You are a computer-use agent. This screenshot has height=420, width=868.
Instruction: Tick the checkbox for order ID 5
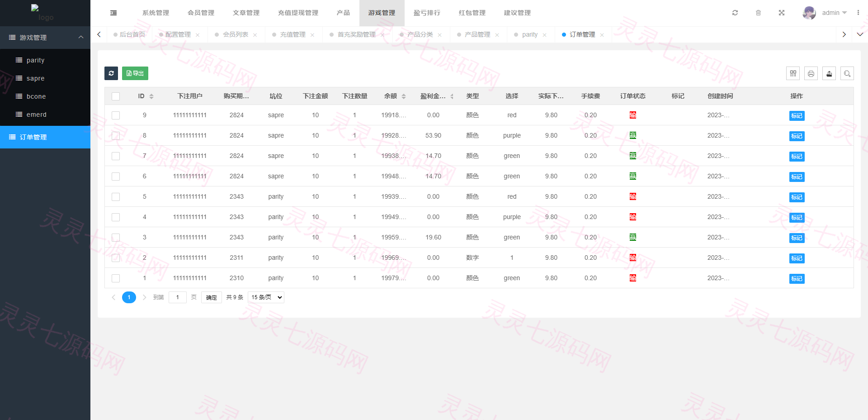click(116, 197)
